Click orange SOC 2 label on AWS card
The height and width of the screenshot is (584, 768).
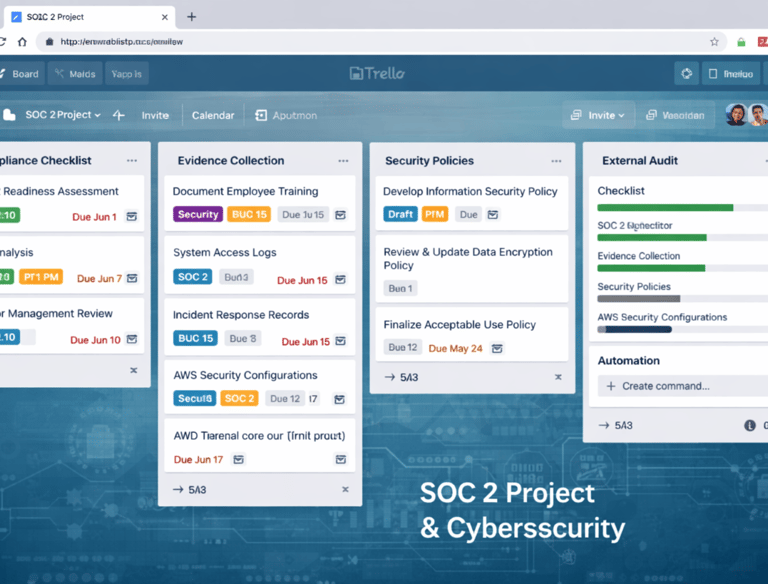pyautogui.click(x=239, y=398)
